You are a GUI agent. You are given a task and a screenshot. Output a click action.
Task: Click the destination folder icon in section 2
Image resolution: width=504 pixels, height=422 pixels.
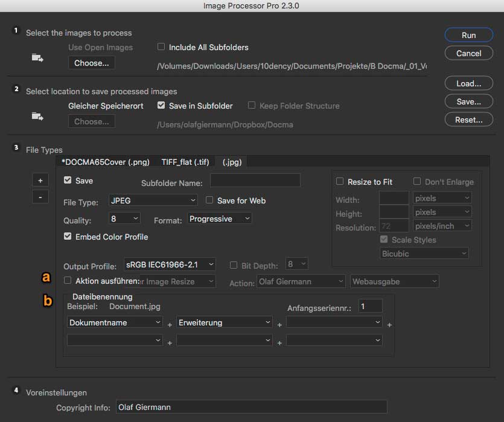pyautogui.click(x=37, y=116)
